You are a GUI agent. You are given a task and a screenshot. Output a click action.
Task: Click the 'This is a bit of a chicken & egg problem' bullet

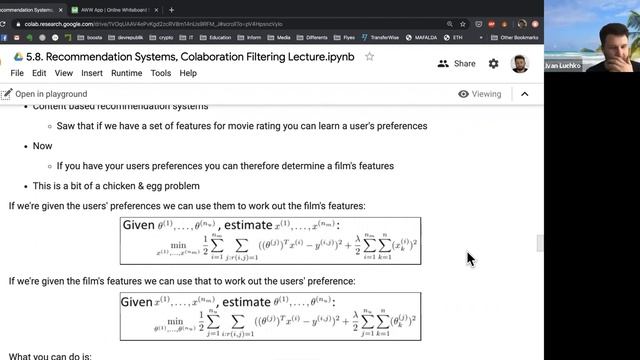pyautogui.click(x=116, y=186)
